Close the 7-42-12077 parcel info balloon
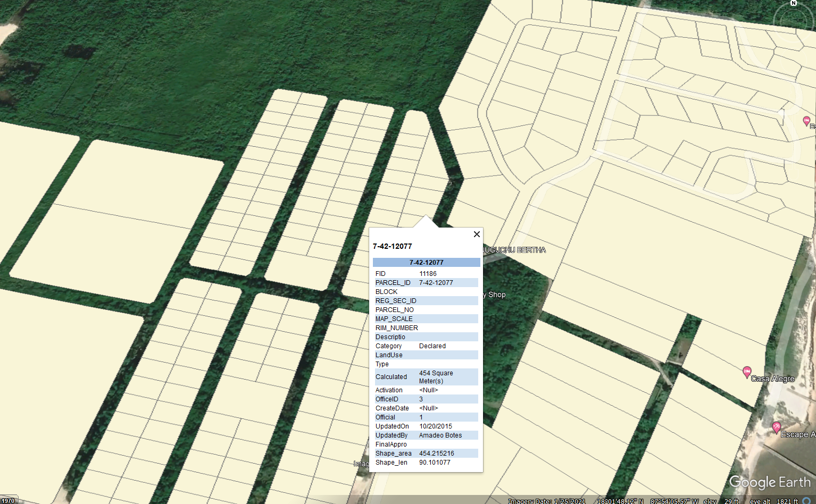816x504 pixels. pos(477,234)
